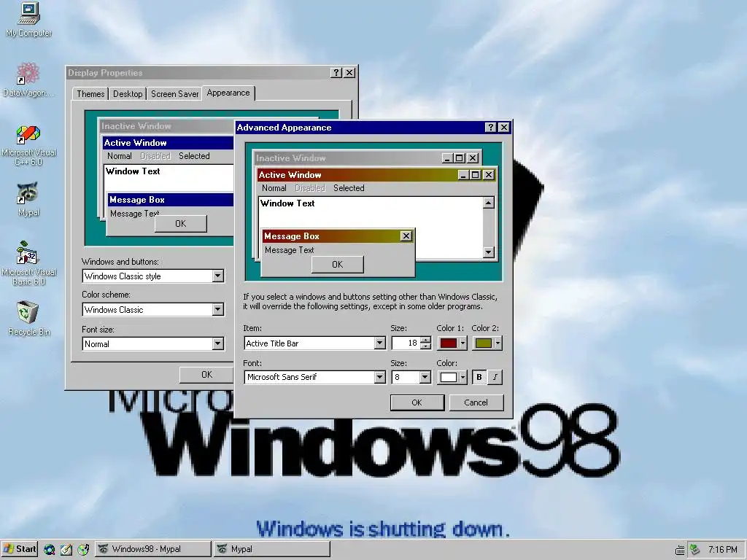Select the Mypal raccoon desktop icon

pos(28,199)
